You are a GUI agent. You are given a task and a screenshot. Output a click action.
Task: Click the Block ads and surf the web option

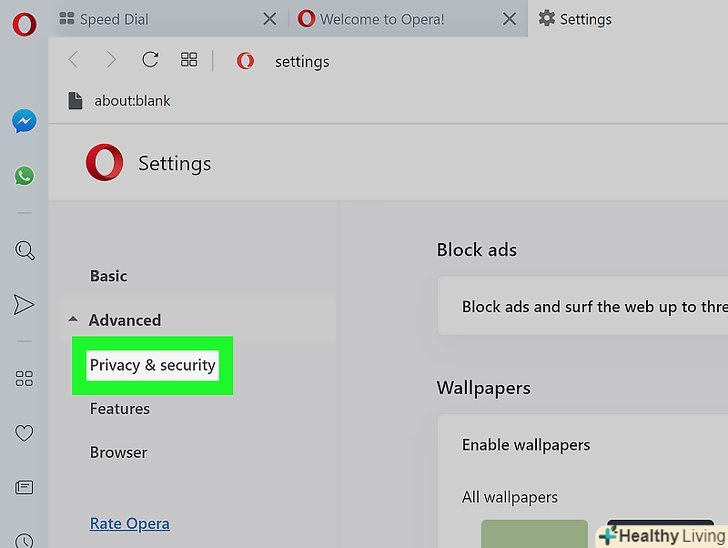tap(583, 306)
